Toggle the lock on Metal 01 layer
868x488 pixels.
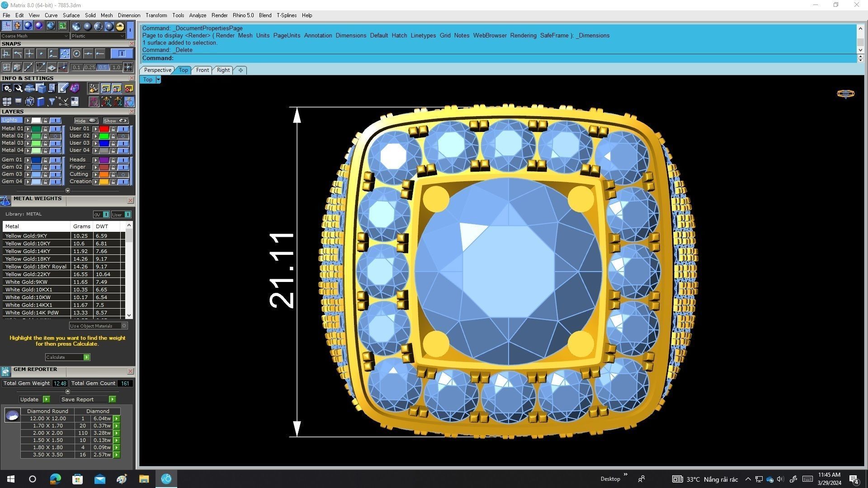point(45,129)
